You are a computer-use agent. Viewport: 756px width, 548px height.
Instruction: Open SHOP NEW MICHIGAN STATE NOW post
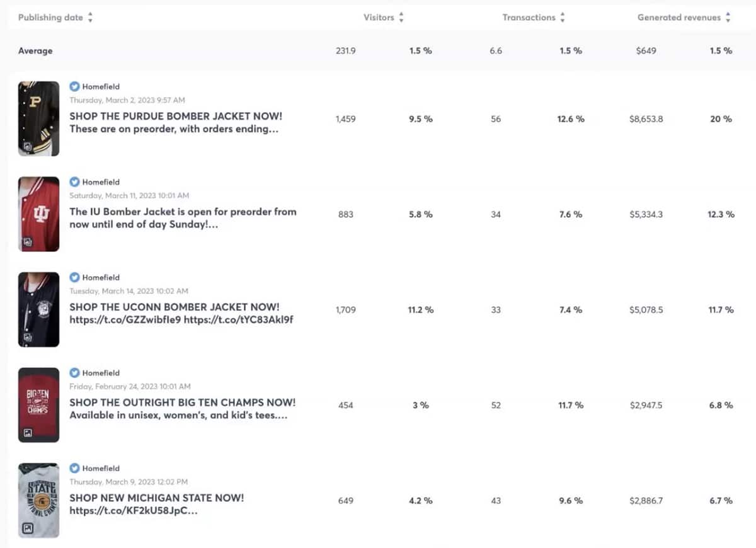point(156,498)
